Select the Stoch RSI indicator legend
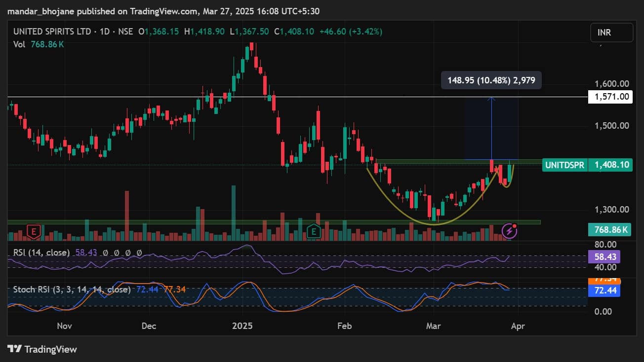The height and width of the screenshot is (362, 644). (x=69, y=290)
